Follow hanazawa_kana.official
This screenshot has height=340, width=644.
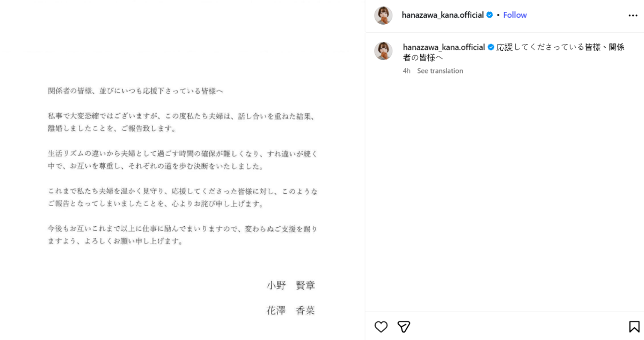click(x=515, y=15)
